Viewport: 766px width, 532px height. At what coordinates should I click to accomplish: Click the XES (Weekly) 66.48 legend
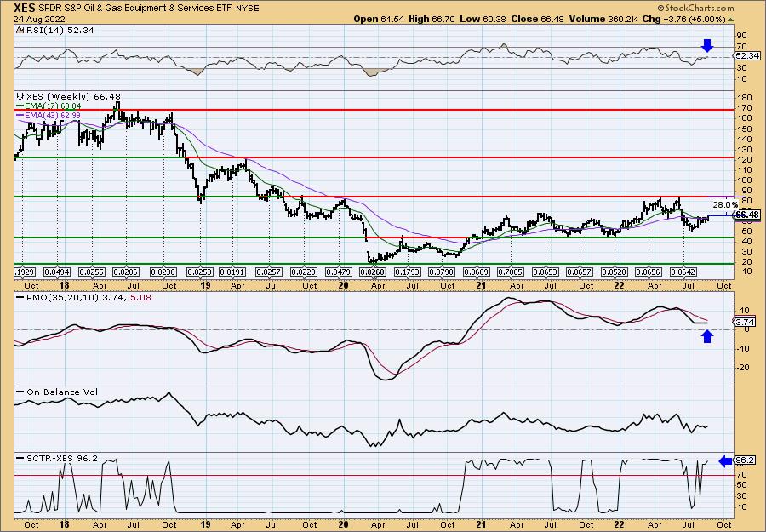73,97
